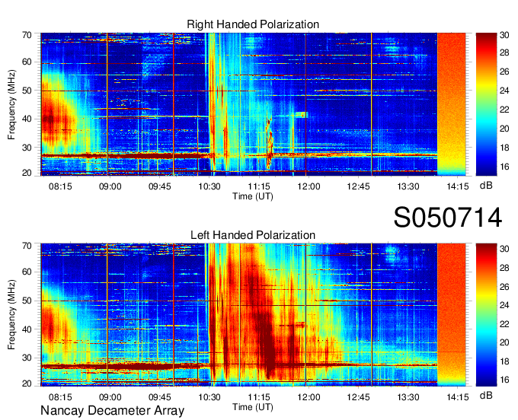Click the dB unit label of Right Handed colorbar
This screenshot has height=420, width=518.
(486, 186)
